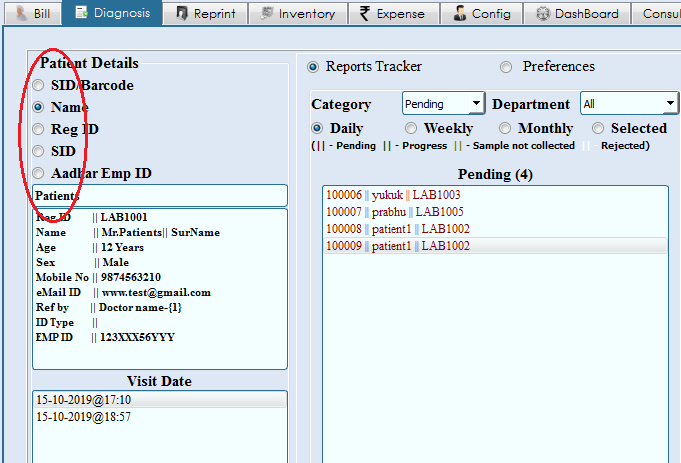
Task: Click the Config user icon
Action: point(459,13)
